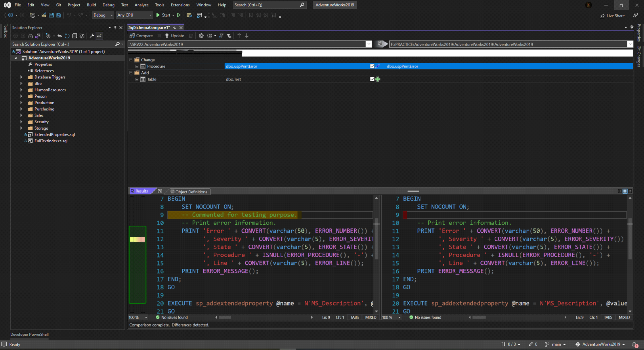Open the filter icon in compare toolbar
The height and width of the screenshot is (350, 644).
pos(222,35)
